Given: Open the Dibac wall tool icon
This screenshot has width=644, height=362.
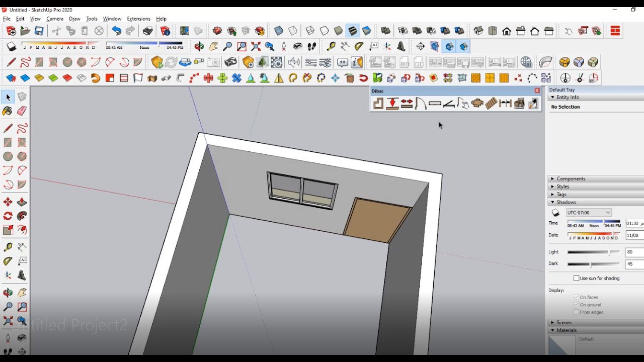Looking at the screenshot, I should [378, 104].
